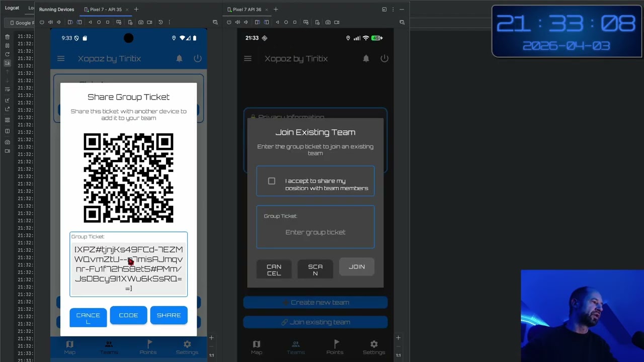Zoom in API 35 emulator with plus

point(211,338)
